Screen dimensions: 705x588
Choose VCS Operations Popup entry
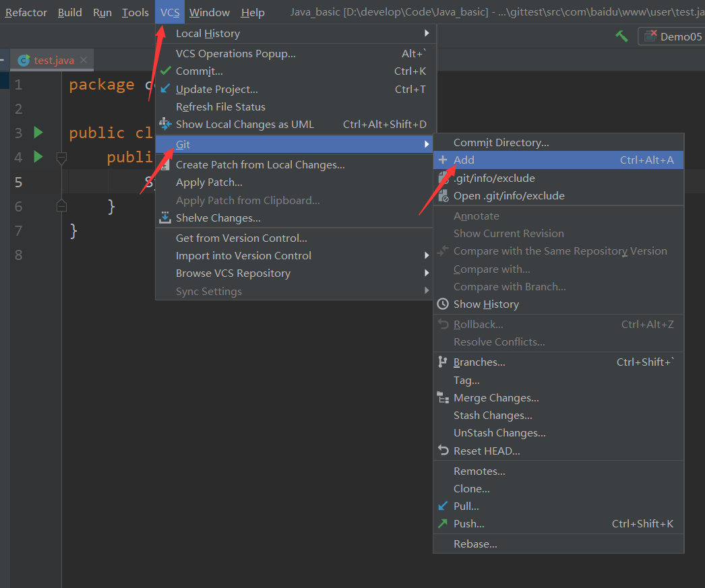coord(296,53)
